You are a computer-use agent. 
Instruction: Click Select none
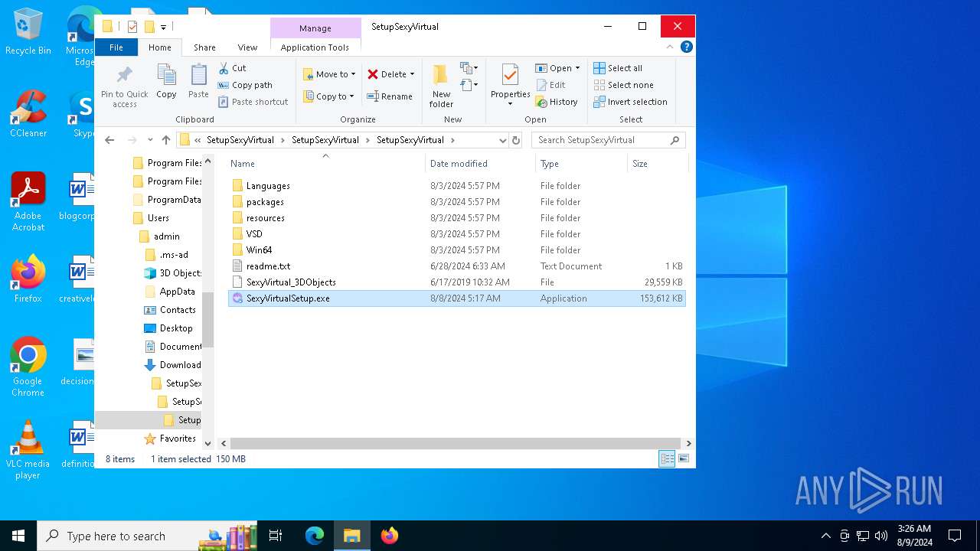point(623,85)
